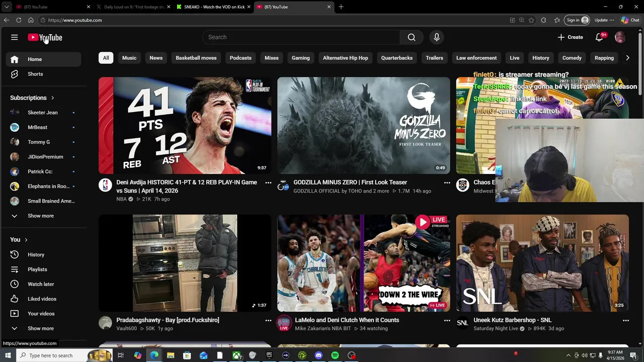Select the Law enforcement chip

point(476,58)
